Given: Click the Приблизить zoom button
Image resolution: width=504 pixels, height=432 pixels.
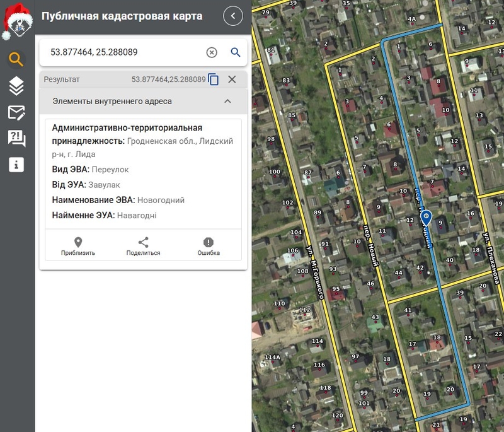Looking at the screenshot, I should (x=78, y=247).
